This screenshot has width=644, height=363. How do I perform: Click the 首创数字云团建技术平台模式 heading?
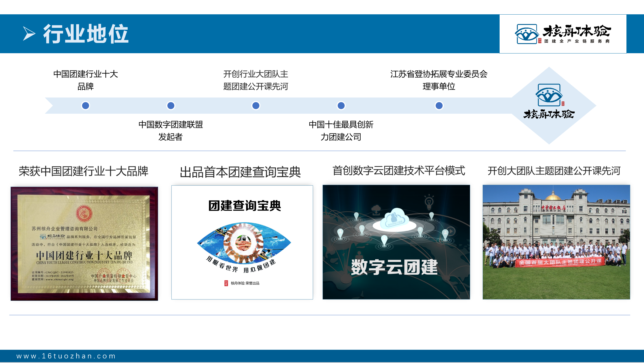(399, 171)
